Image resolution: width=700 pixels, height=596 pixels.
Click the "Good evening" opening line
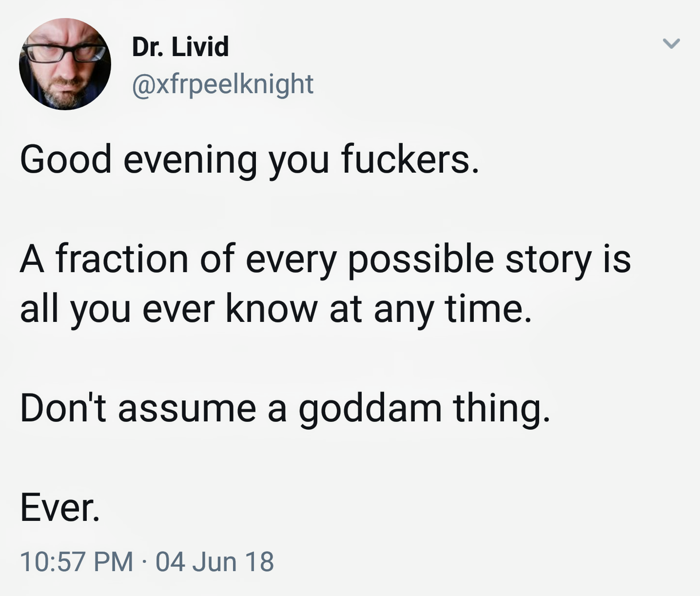tap(250, 159)
